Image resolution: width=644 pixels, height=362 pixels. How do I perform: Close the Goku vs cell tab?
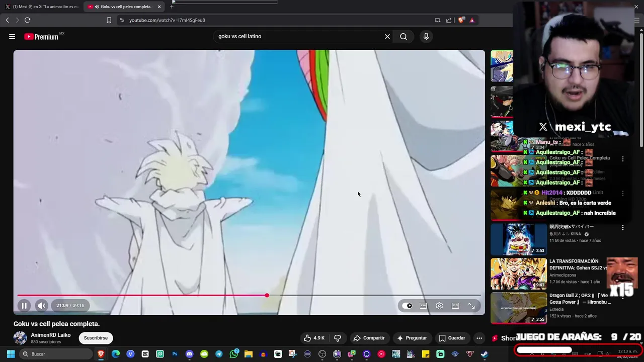click(159, 7)
